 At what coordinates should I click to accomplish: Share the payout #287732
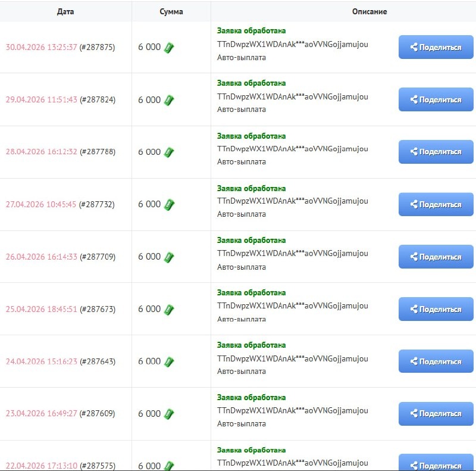(436, 204)
